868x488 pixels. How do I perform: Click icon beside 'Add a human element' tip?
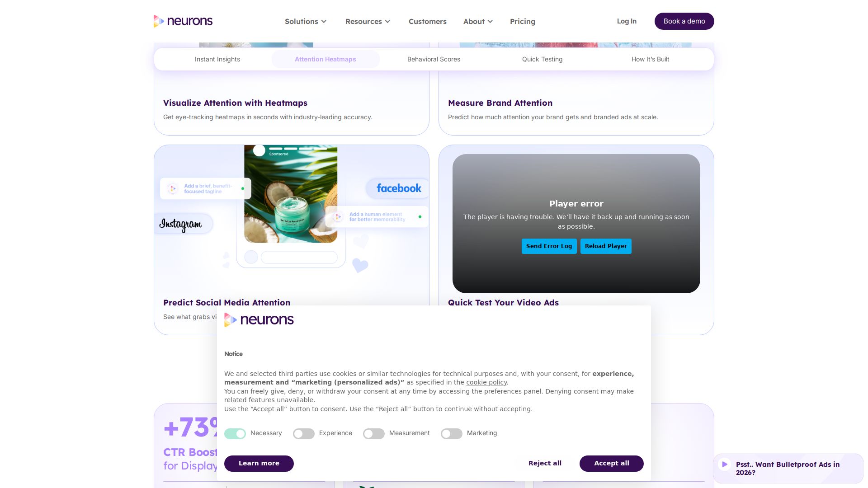[338, 217]
